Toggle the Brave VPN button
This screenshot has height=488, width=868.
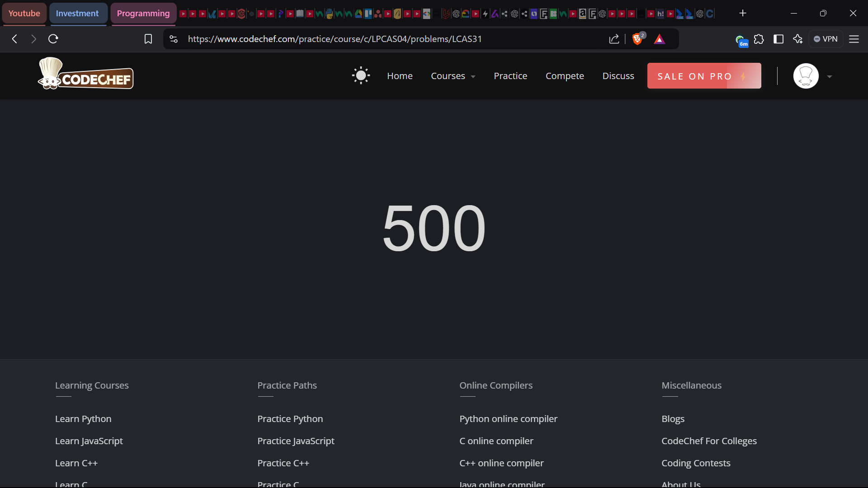826,39
